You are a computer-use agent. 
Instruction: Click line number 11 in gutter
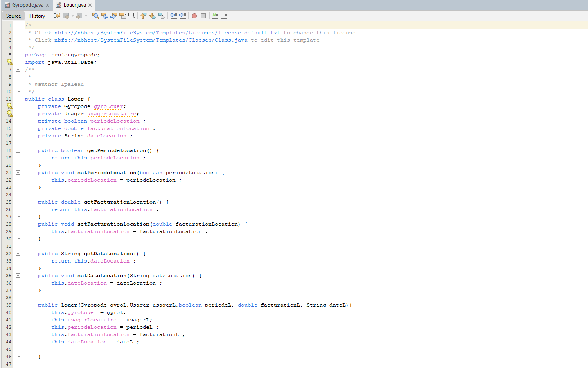pos(9,99)
